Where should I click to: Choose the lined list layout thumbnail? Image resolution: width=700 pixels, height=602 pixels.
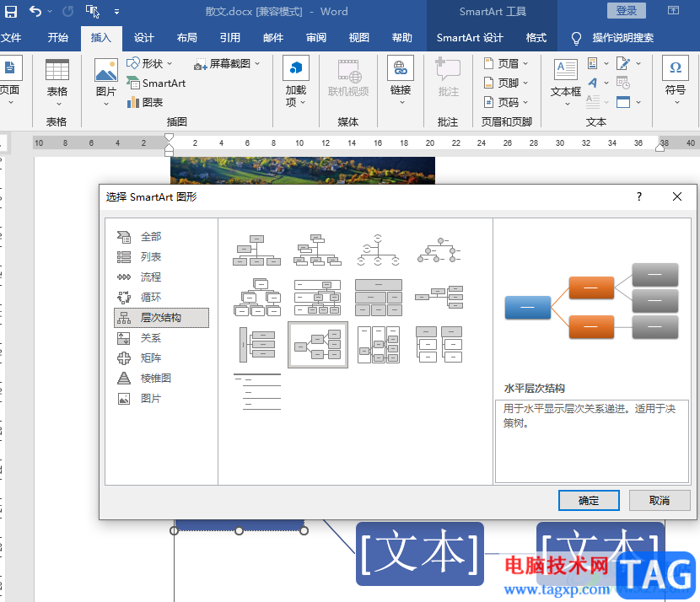pyautogui.click(x=256, y=391)
